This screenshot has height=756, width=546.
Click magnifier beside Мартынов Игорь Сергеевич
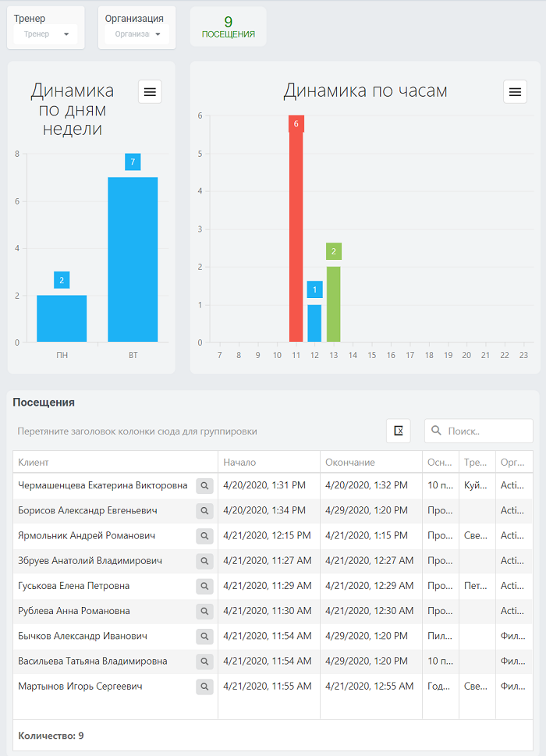tap(204, 686)
